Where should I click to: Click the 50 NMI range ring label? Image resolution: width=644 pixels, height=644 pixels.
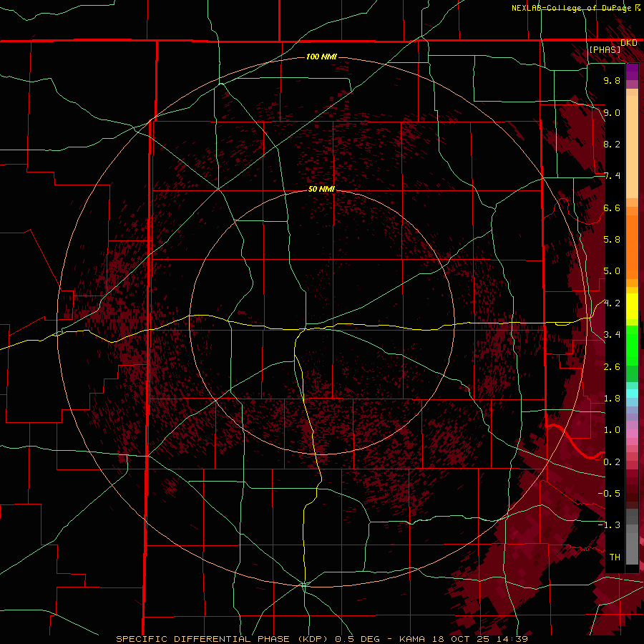point(321,189)
